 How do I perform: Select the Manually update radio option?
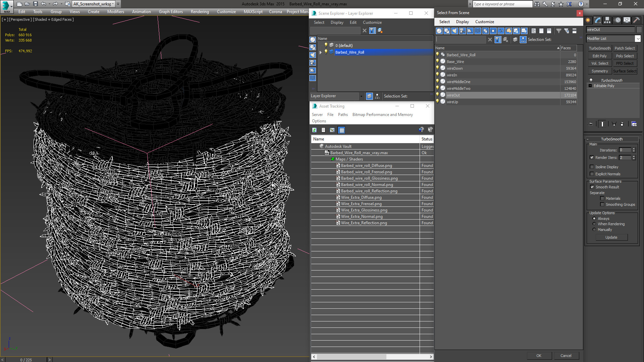click(594, 230)
